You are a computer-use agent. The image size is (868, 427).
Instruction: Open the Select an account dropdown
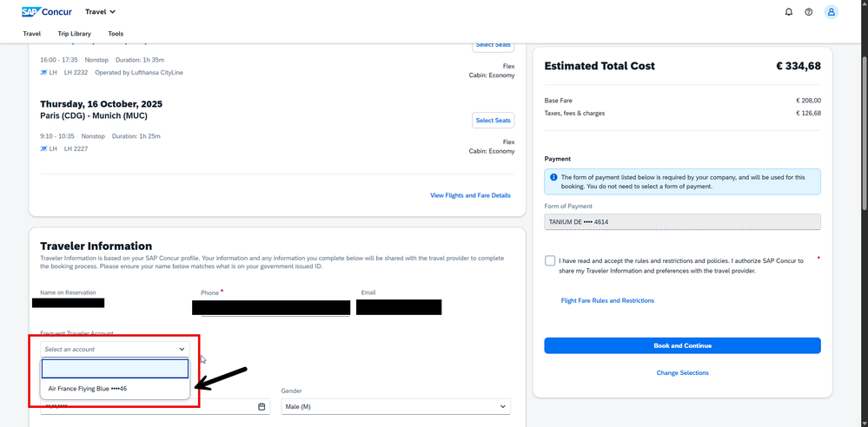115,349
